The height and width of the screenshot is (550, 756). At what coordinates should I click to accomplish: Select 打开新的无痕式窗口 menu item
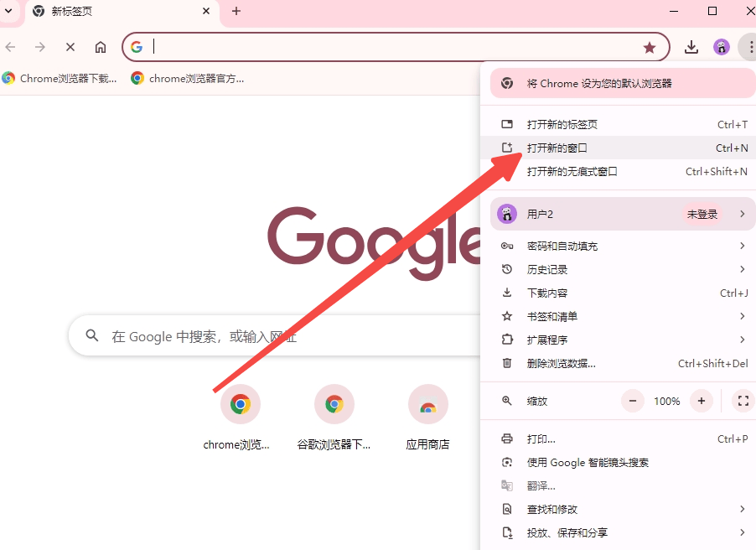[x=618, y=171]
